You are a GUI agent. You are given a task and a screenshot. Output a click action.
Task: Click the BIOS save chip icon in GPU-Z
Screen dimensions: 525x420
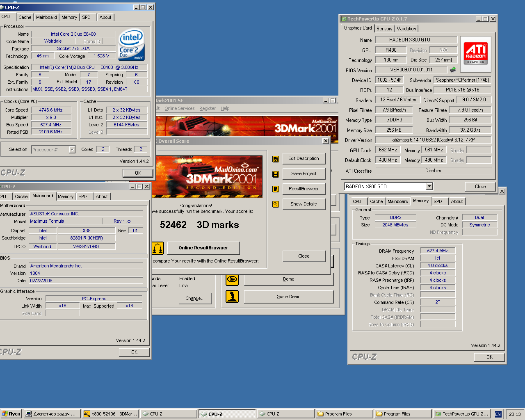(453, 70)
